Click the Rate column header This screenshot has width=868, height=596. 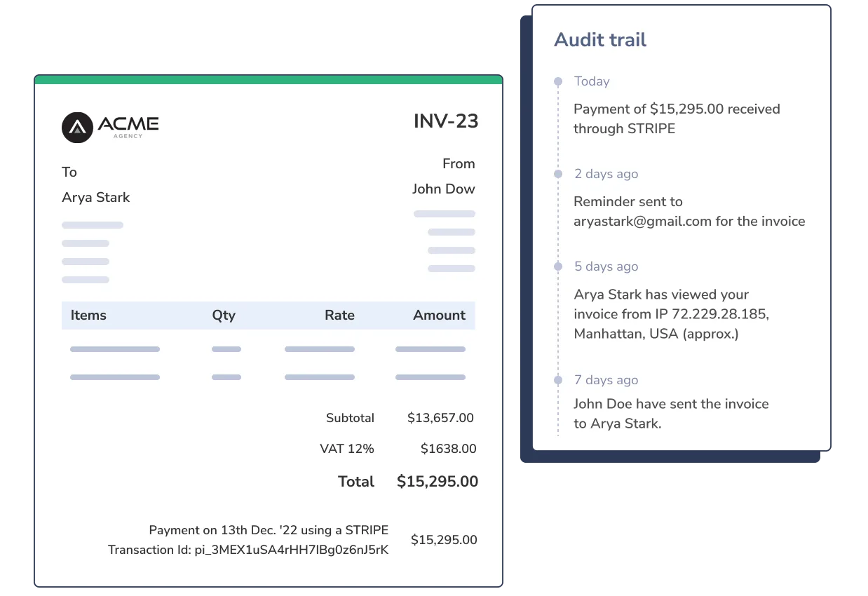(x=339, y=316)
